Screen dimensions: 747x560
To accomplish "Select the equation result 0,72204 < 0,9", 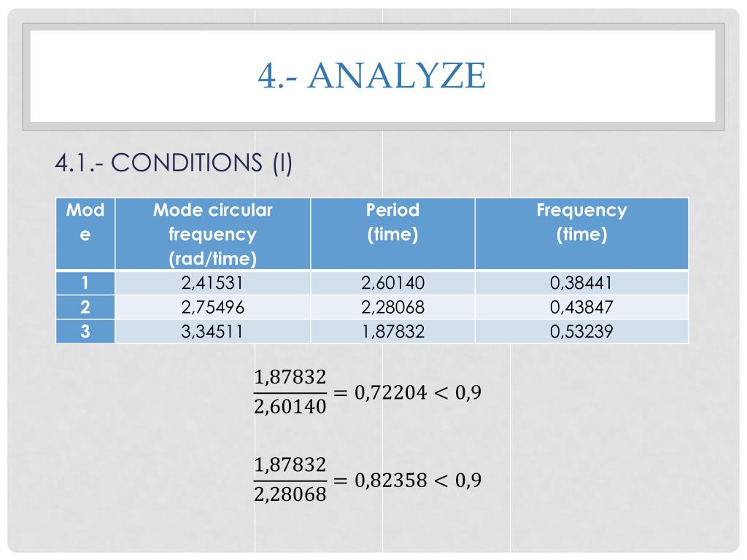I will (417, 393).
